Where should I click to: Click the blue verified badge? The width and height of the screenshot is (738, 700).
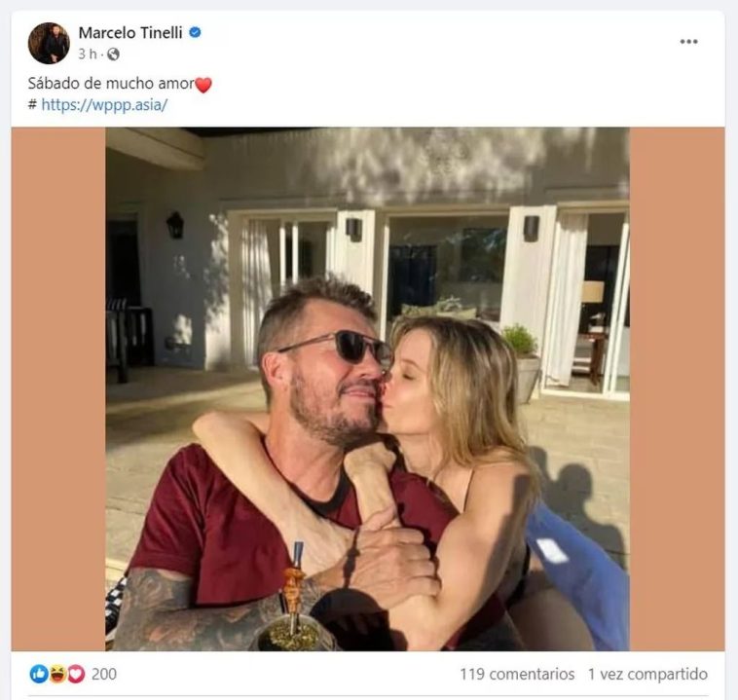tap(196, 33)
